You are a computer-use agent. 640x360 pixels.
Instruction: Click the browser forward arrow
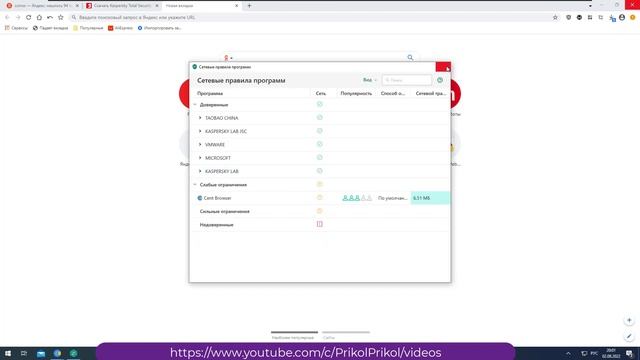coord(18,18)
